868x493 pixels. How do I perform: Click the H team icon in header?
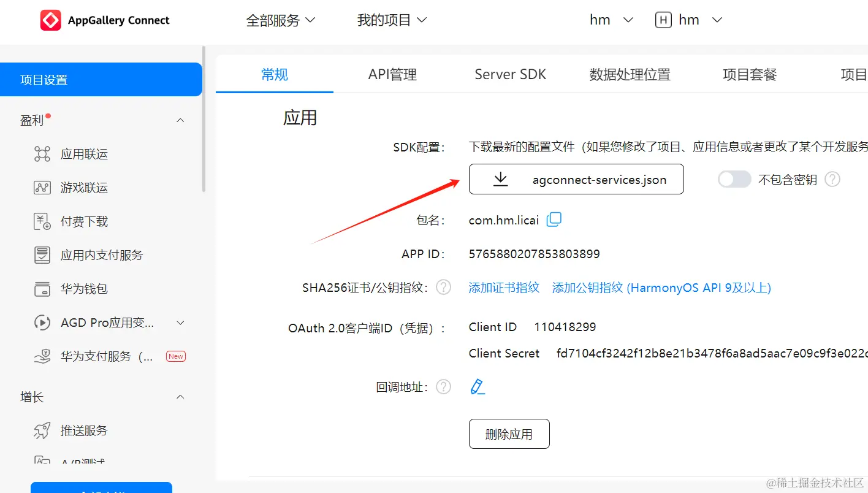(663, 20)
